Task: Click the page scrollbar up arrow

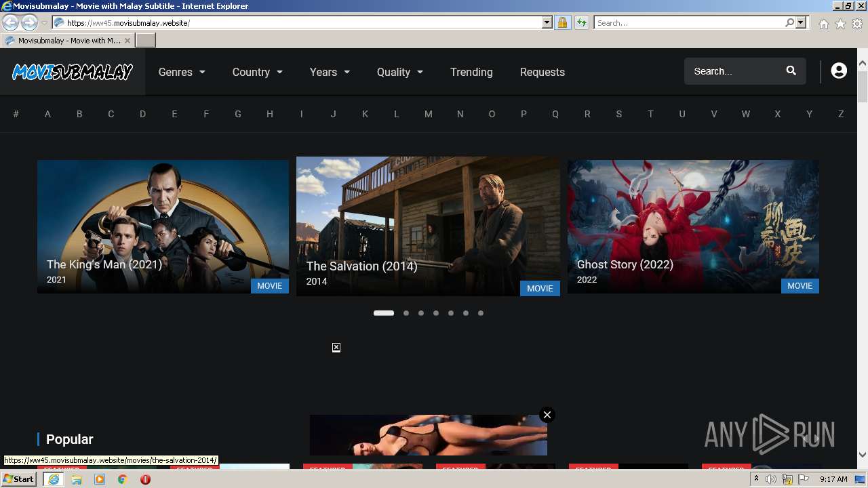Action: pyautogui.click(x=863, y=64)
